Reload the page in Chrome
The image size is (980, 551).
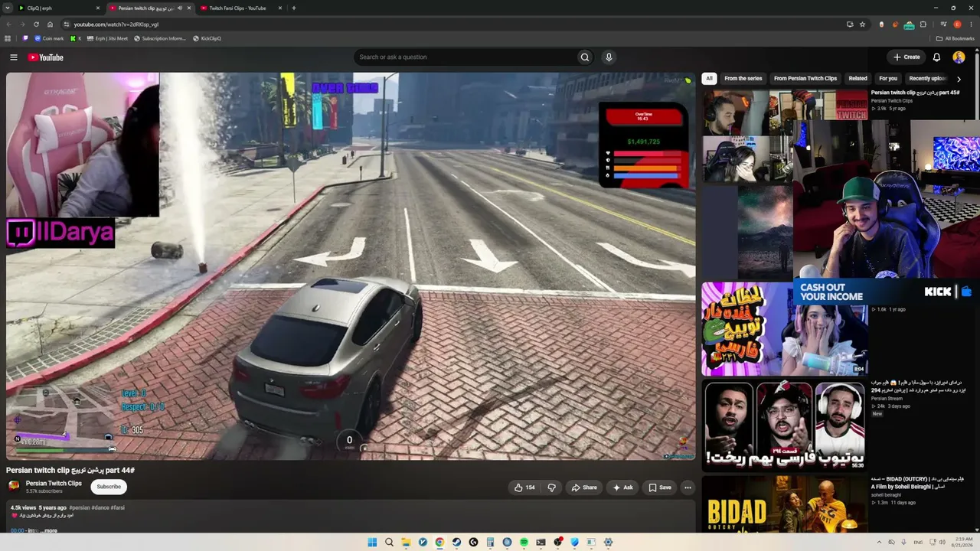(36, 24)
